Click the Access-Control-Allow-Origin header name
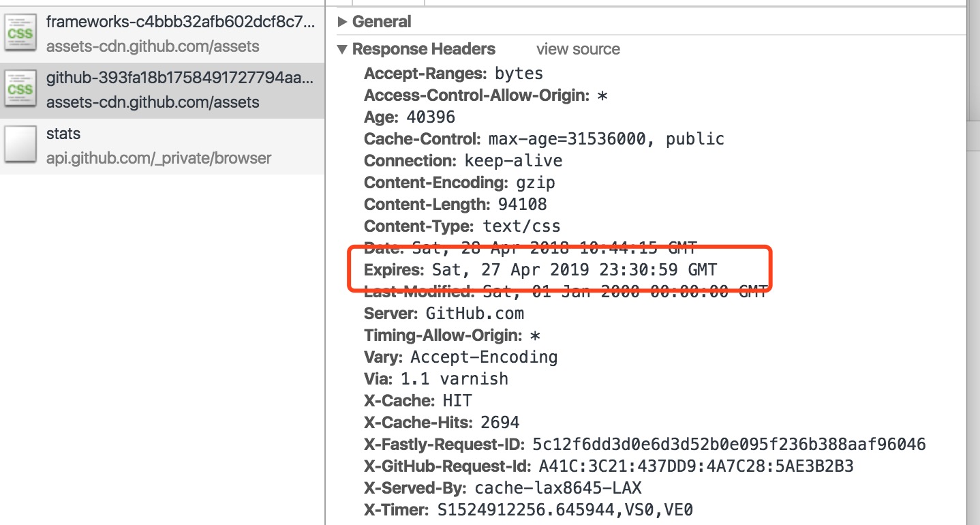This screenshot has width=980, height=525. 476,95
